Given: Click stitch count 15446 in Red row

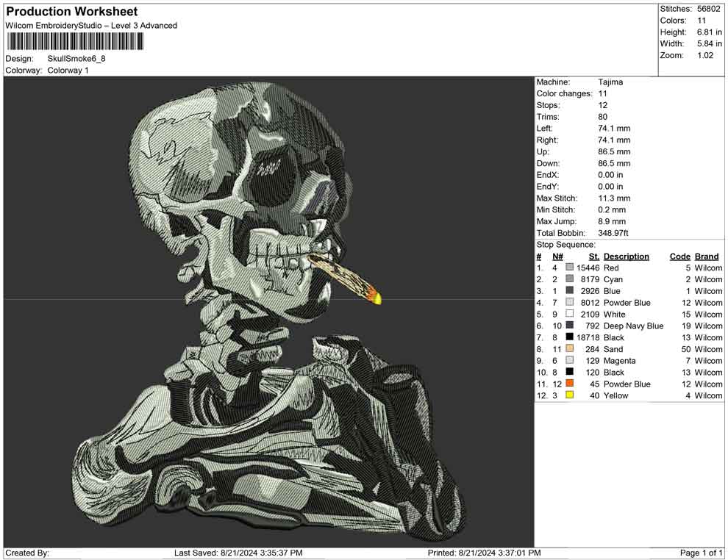Looking at the screenshot, I should pos(588,268).
